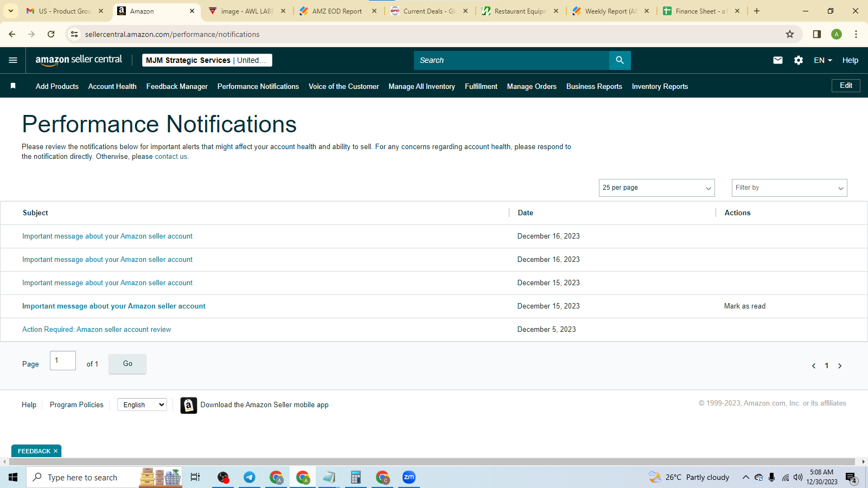Open Manage All Inventory menu item
This screenshot has width=868, height=488.
point(422,86)
